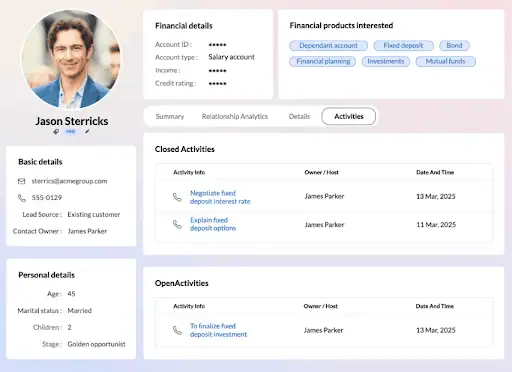Click Stage value Golden opportunist
Image resolution: width=512 pixels, height=372 pixels.
tap(96, 344)
